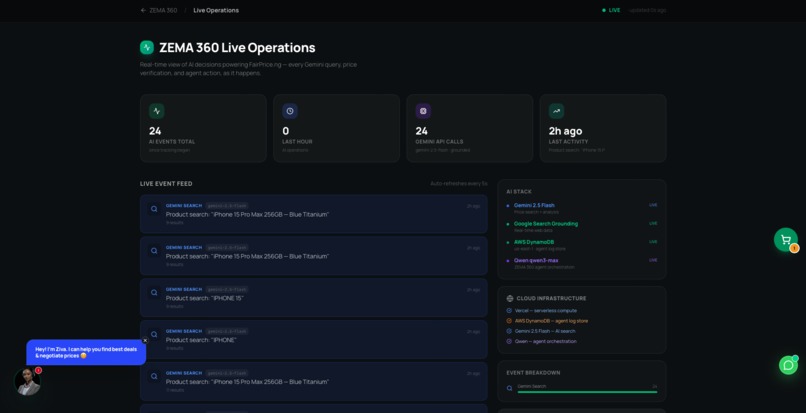Viewport: 806px width, 413px height.
Task: Click "Qwen — agent orchestration" text
Action: click(x=545, y=342)
